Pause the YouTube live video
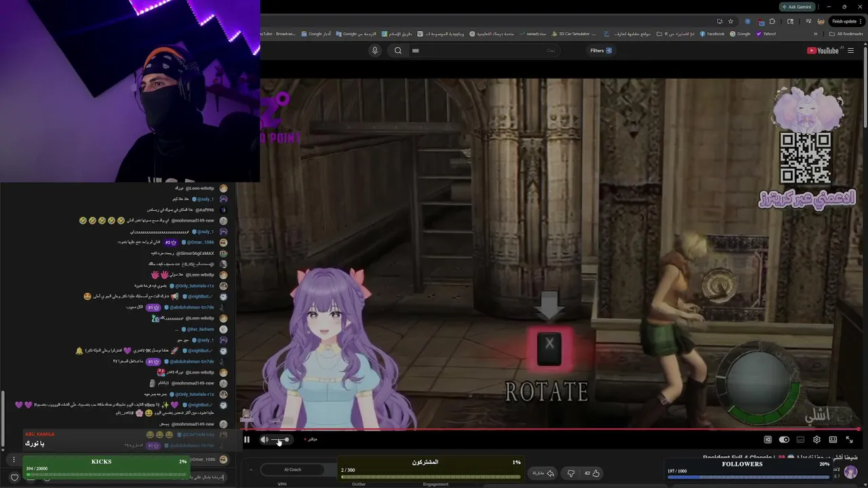Viewport: 868px width, 488px height. (x=247, y=440)
